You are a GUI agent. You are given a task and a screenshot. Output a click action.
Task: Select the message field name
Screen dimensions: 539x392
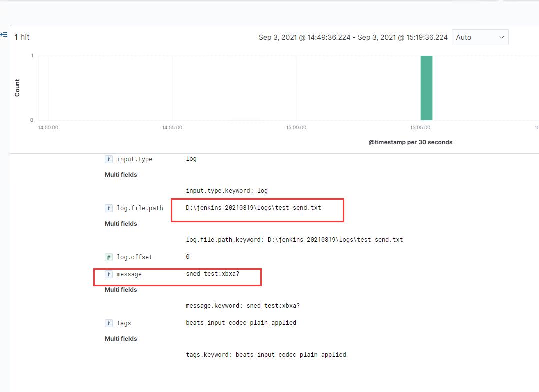tap(129, 274)
